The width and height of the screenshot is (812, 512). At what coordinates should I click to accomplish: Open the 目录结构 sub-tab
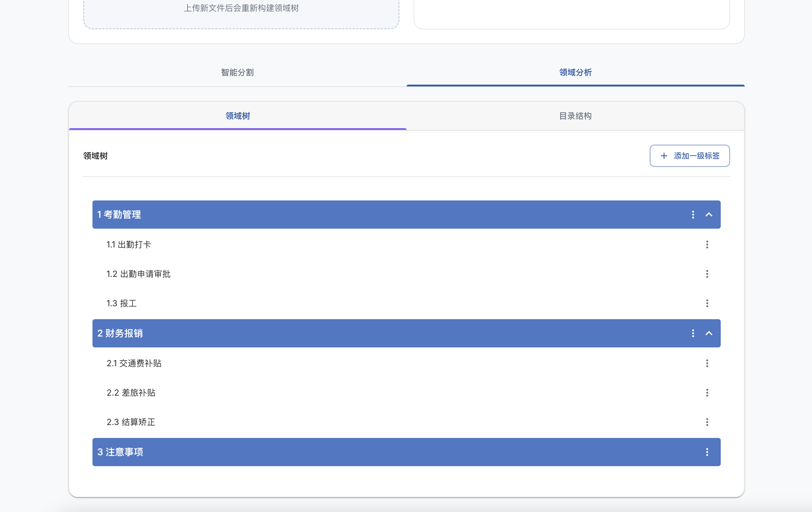(x=575, y=116)
